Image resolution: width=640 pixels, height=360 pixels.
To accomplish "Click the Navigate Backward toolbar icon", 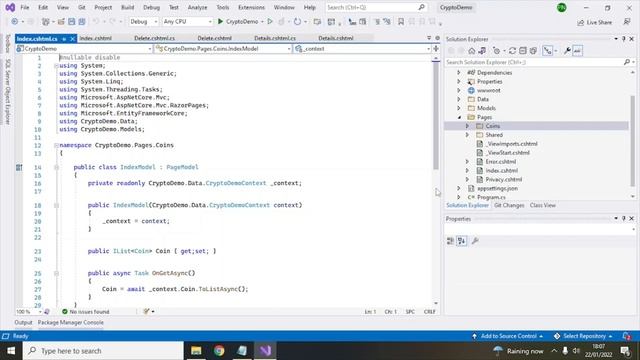I will 15,22.
